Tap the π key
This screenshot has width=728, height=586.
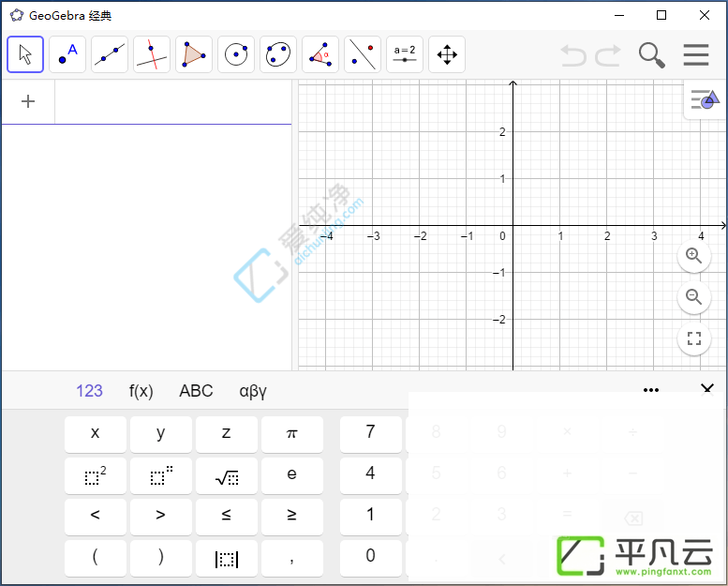point(292,434)
